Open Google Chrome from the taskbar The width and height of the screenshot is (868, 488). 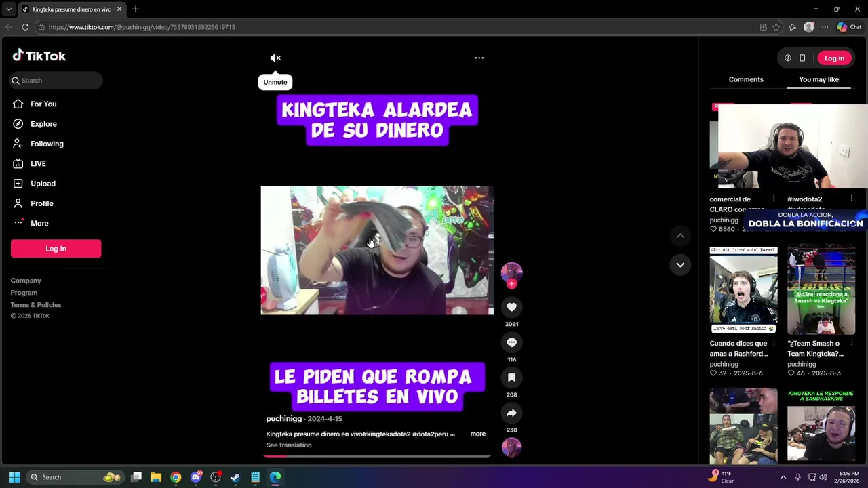tap(176, 477)
